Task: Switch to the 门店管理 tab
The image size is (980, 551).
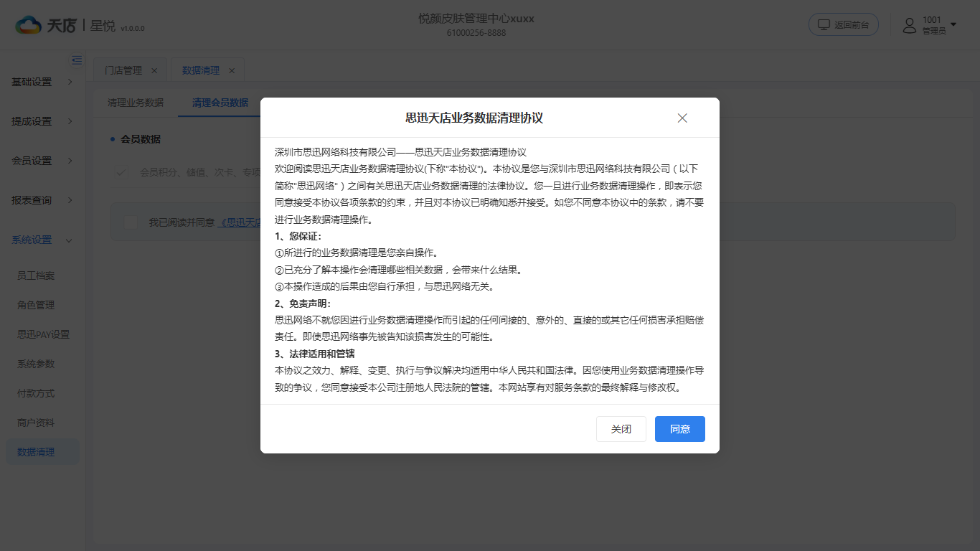Action: pos(123,70)
